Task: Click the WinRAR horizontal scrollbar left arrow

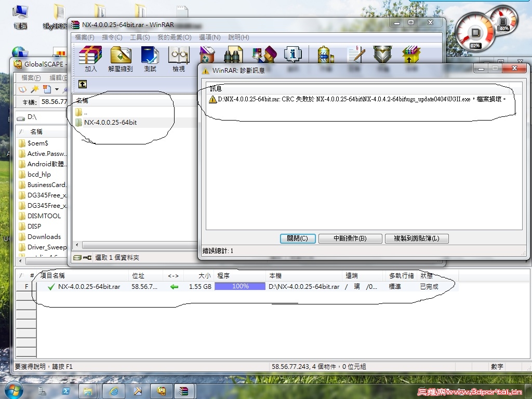Action: [x=77, y=245]
